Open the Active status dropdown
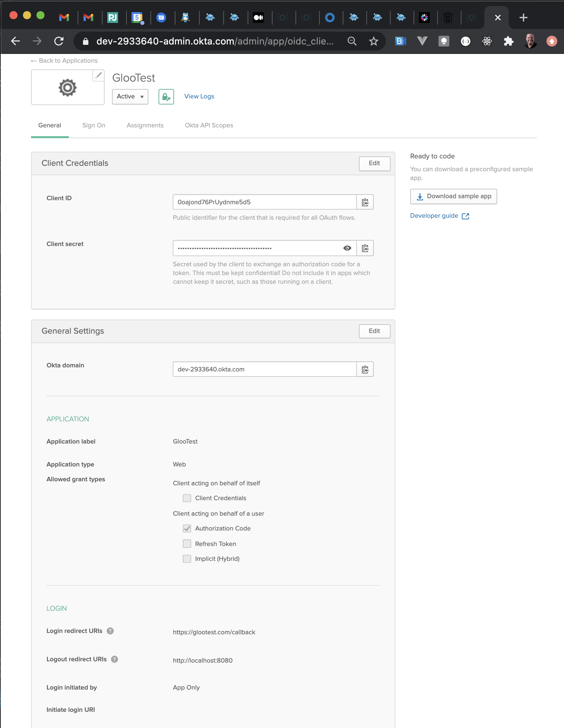 [130, 97]
